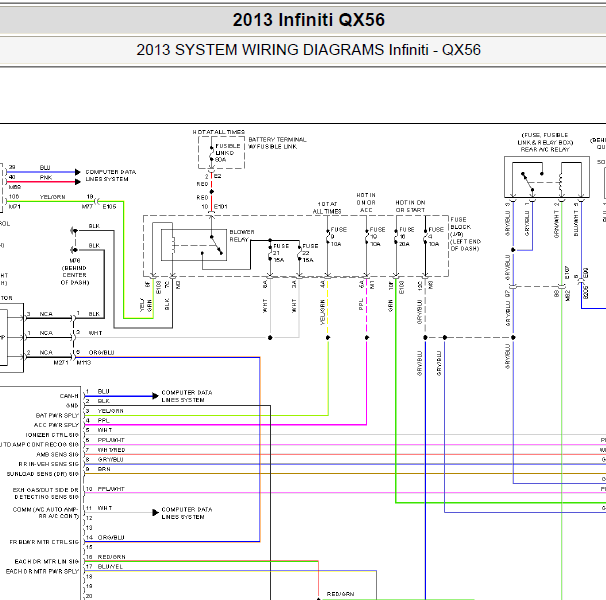Select the 'HOT IN ON OR START' label
606x600 pixels.
[x=410, y=206]
